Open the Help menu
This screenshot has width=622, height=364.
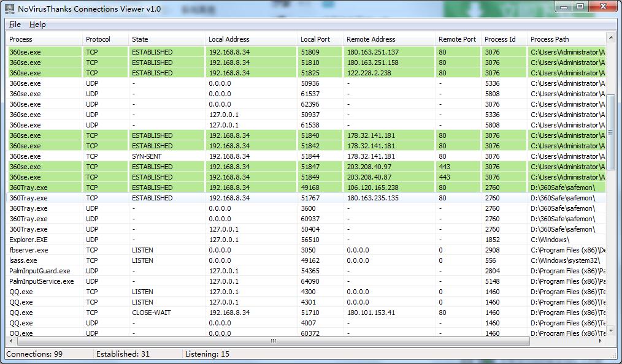37,25
